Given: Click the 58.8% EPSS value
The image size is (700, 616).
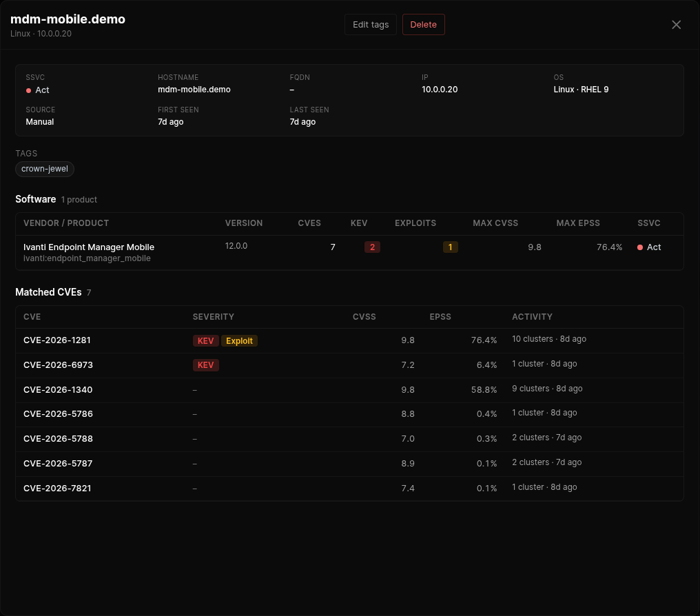Looking at the screenshot, I should [x=484, y=390].
